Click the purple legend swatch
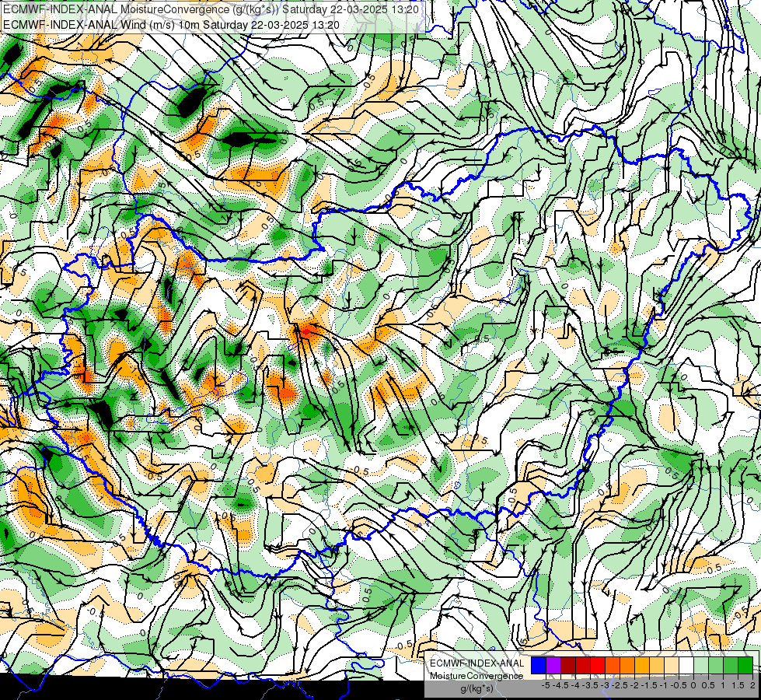 click(x=553, y=666)
